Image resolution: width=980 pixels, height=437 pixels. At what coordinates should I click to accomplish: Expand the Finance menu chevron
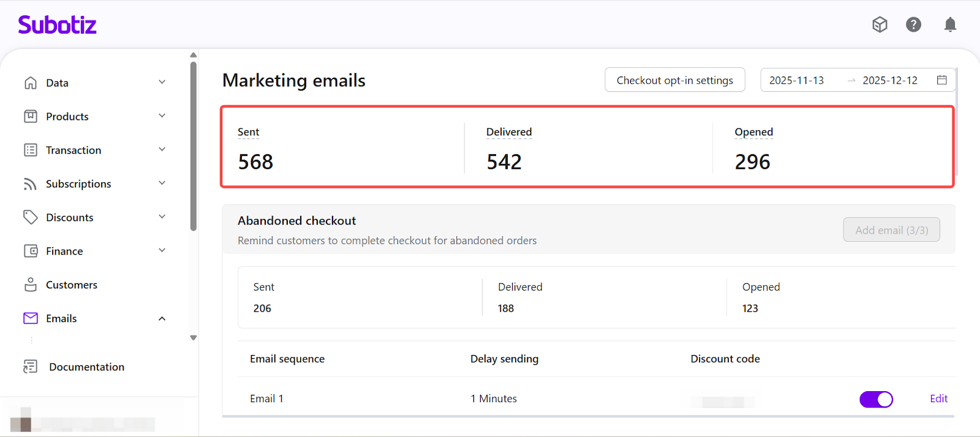[x=162, y=250]
